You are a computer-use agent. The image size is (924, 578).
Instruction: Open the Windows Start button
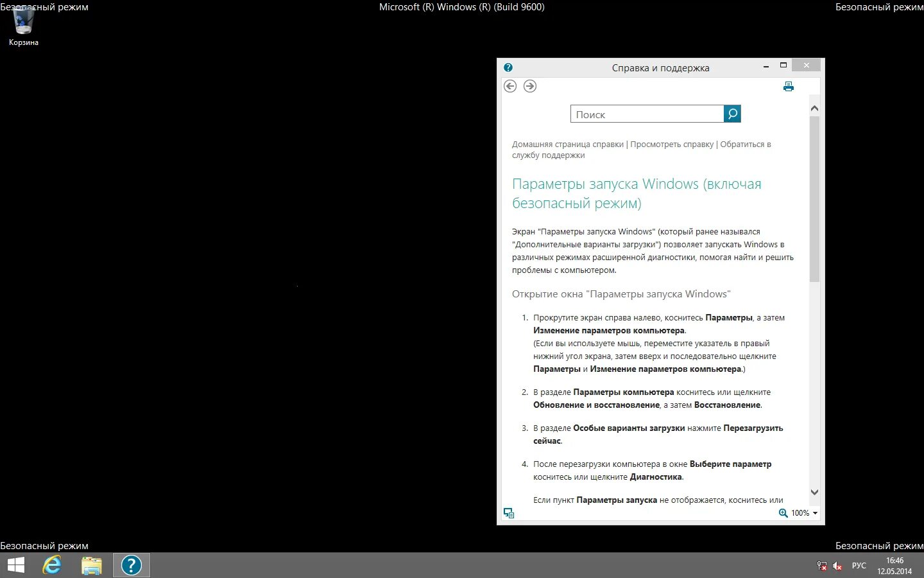click(x=15, y=565)
